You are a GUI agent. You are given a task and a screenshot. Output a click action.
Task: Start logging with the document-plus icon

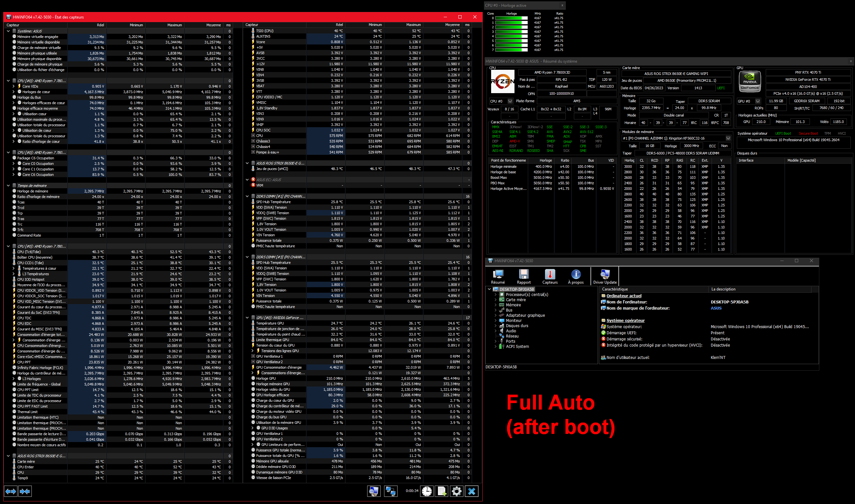pyautogui.click(x=441, y=491)
